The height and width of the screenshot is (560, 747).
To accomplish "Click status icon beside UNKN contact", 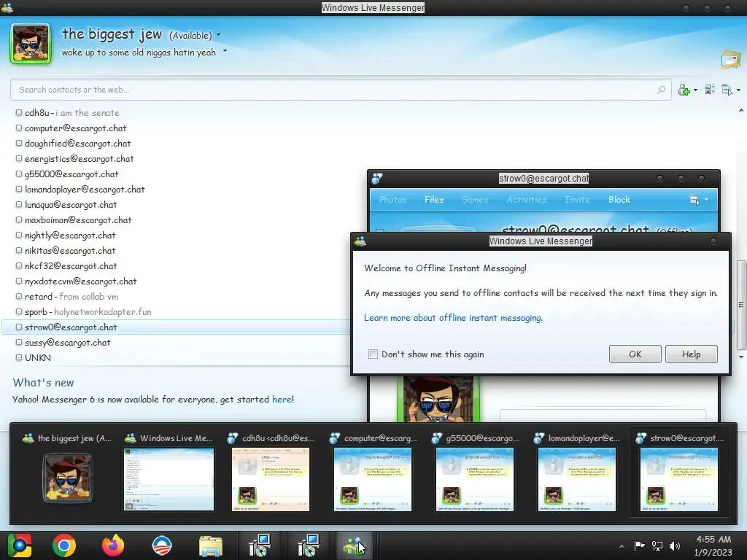I will click(18, 357).
